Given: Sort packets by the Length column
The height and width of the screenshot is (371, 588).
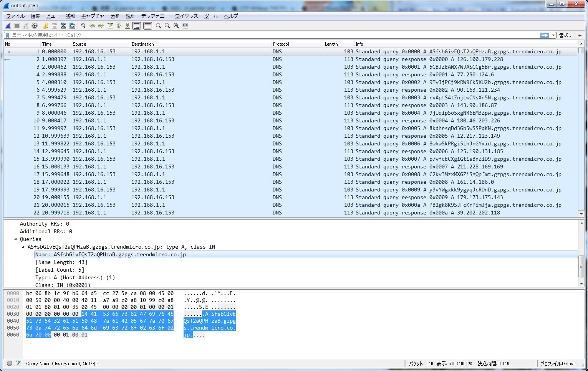Looking at the screenshot, I should pyautogui.click(x=338, y=44).
